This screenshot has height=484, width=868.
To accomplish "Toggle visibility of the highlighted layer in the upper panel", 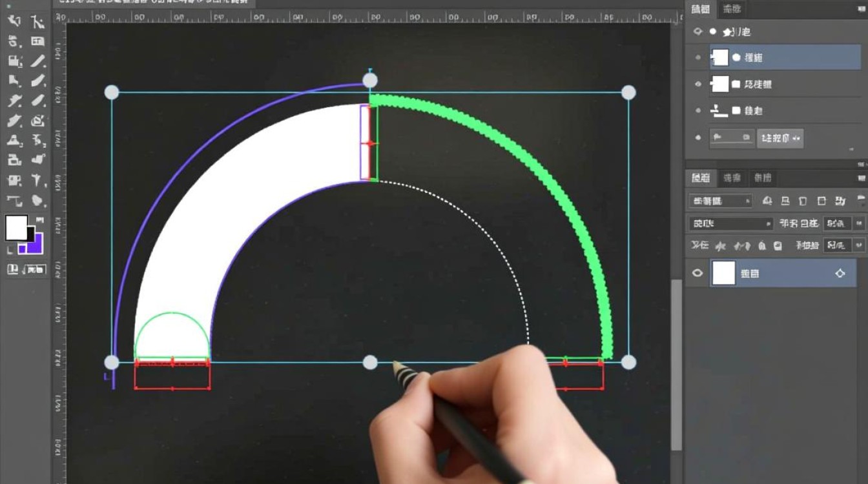I will 697,58.
